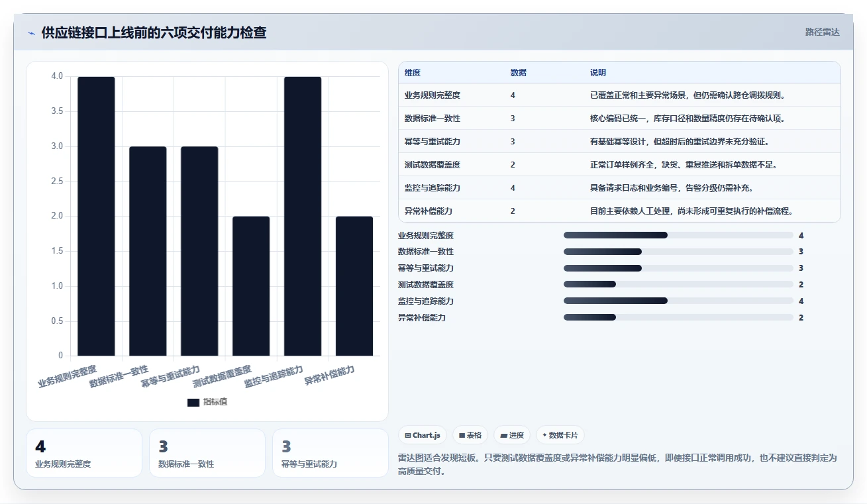Click the 2.5 y-axis label
Image resolution: width=867 pixels, height=504 pixels.
(57, 181)
